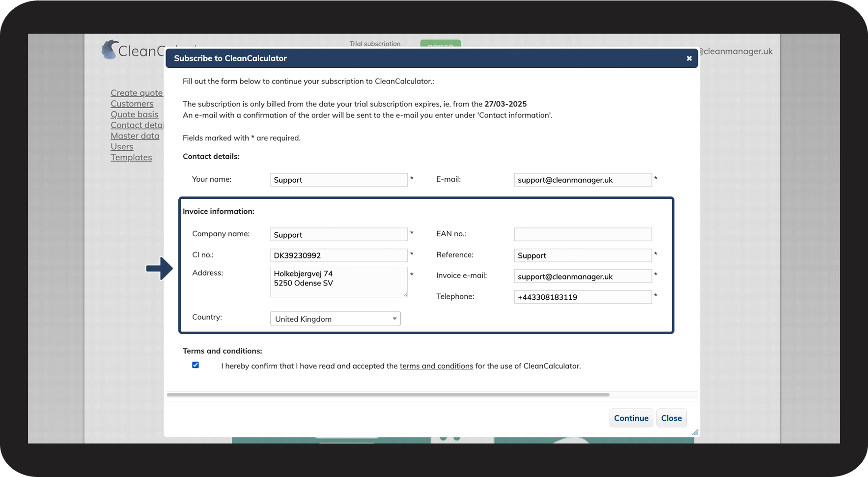Go to Customers in the sidebar
This screenshot has width=868, height=477.
(x=132, y=104)
